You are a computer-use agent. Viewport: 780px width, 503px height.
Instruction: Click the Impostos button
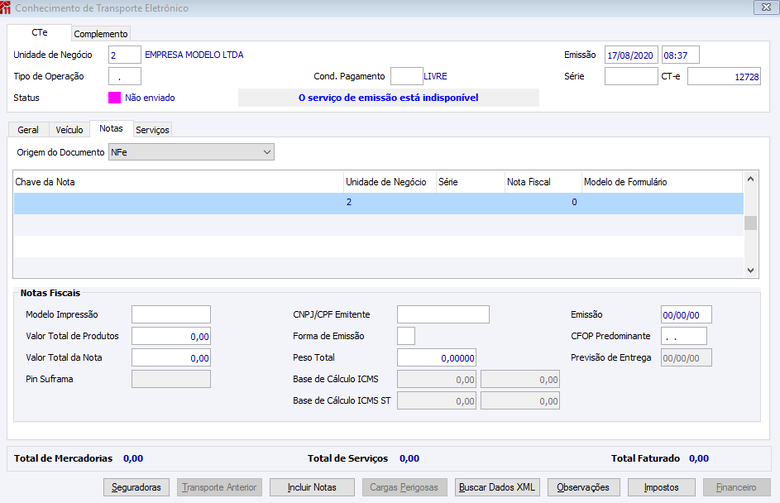661,488
